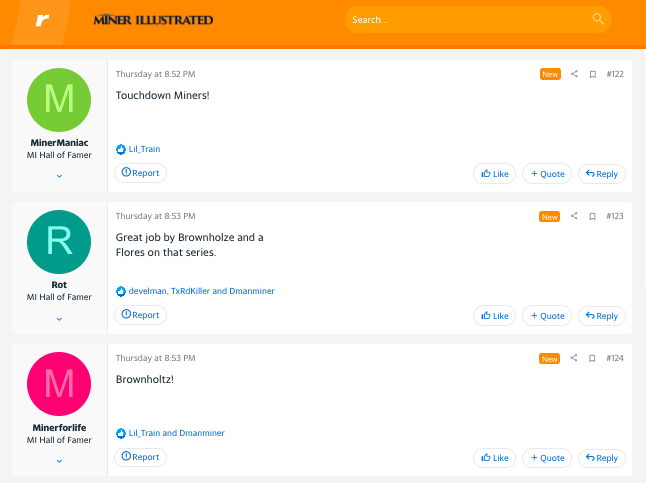Quote the 'Touchdown Miners!' post
The width and height of the screenshot is (646, 483).
pyautogui.click(x=547, y=174)
